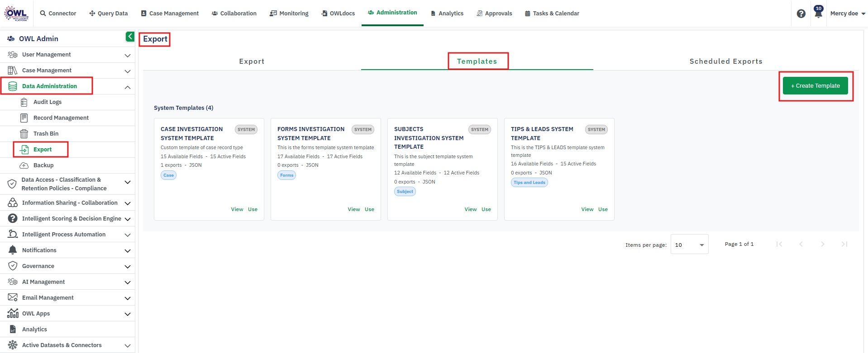
Task: Click the Export file icon in sidebar
Action: point(24,150)
